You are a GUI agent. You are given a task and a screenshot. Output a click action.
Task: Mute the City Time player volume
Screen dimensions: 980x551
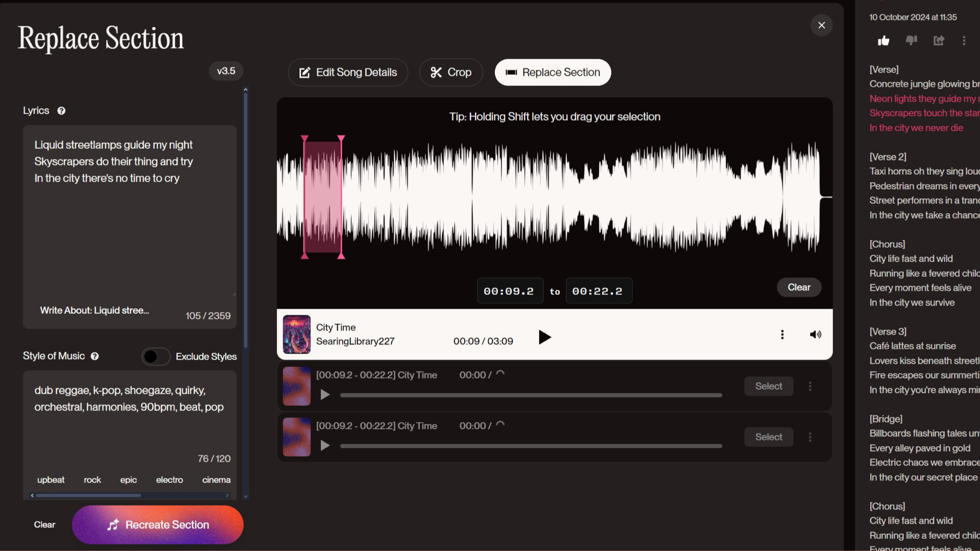815,335
